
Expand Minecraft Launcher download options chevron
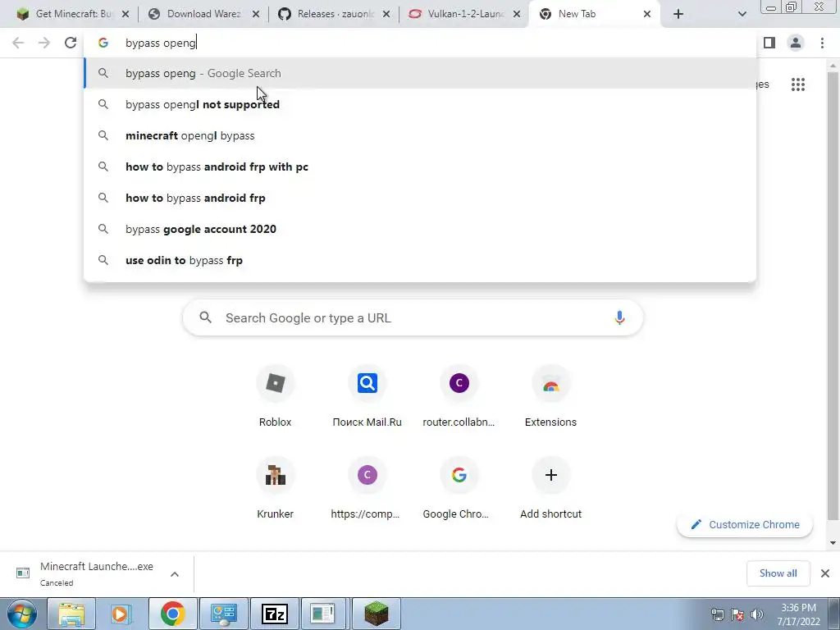tap(175, 573)
